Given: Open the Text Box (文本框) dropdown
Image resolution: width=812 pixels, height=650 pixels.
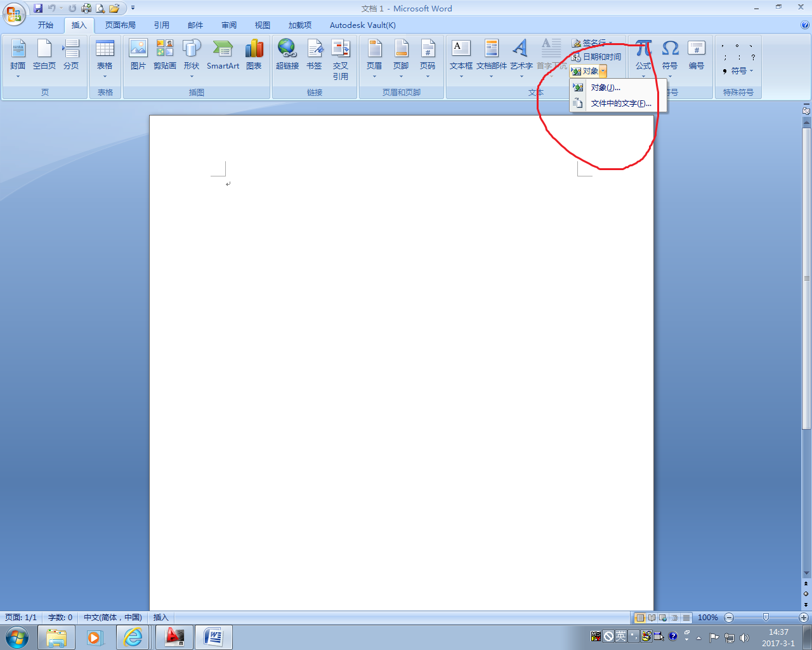Looking at the screenshot, I should (461, 58).
